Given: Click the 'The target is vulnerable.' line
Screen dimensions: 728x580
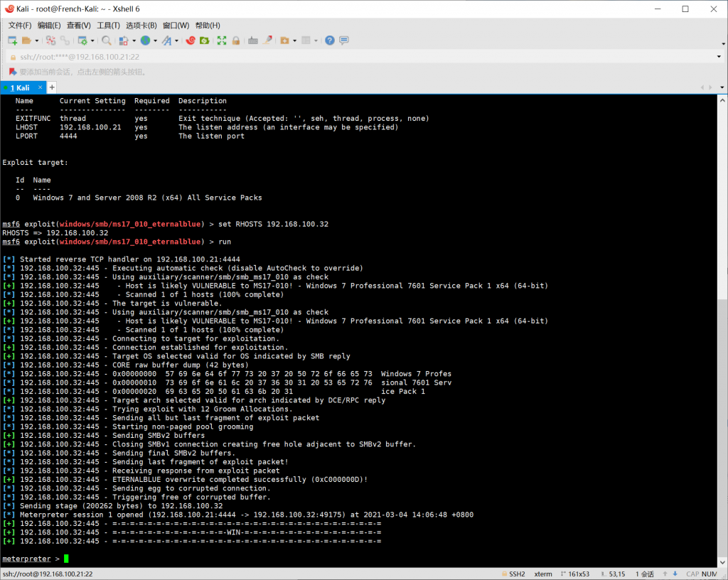Looking at the screenshot, I should (112, 304).
